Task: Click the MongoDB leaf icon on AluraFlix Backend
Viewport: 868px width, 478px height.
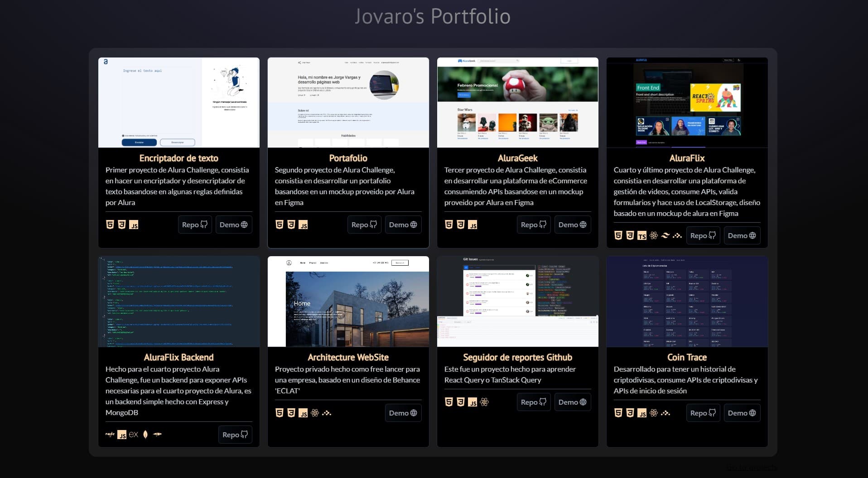Action: coord(145,435)
